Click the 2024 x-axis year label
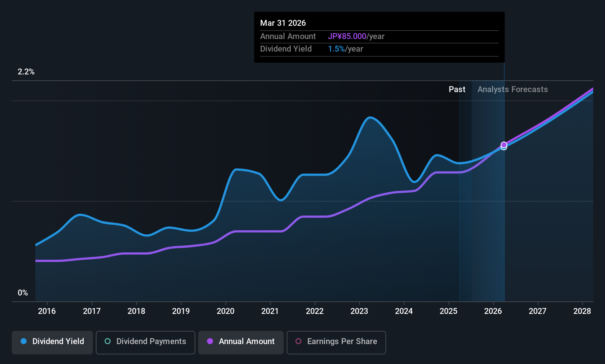Image resolution: width=605 pixels, height=364 pixels. coord(404,311)
